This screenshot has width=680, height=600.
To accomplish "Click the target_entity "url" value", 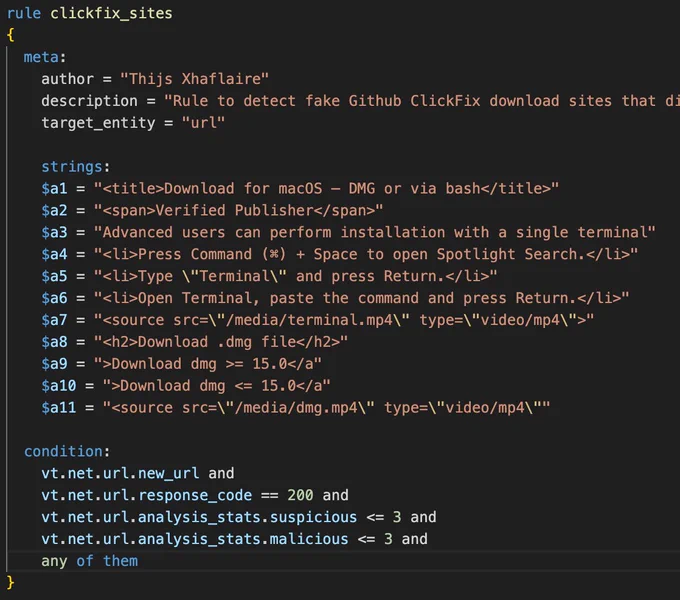I will [x=203, y=123].
